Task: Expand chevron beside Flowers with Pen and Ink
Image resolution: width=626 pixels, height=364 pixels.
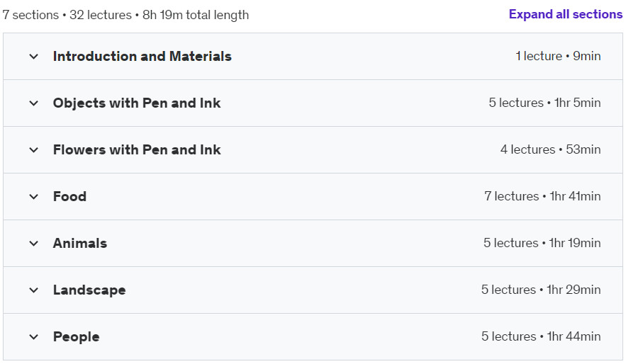Action: pyautogui.click(x=34, y=150)
